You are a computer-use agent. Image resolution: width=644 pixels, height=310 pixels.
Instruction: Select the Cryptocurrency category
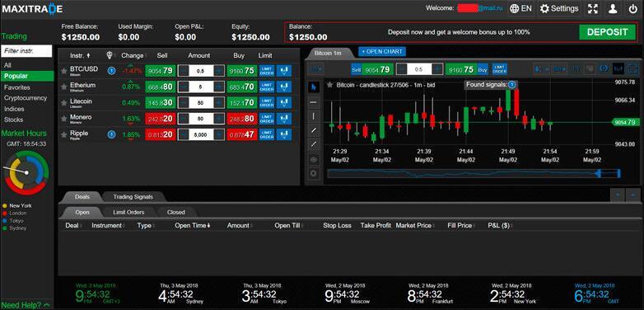coord(26,98)
